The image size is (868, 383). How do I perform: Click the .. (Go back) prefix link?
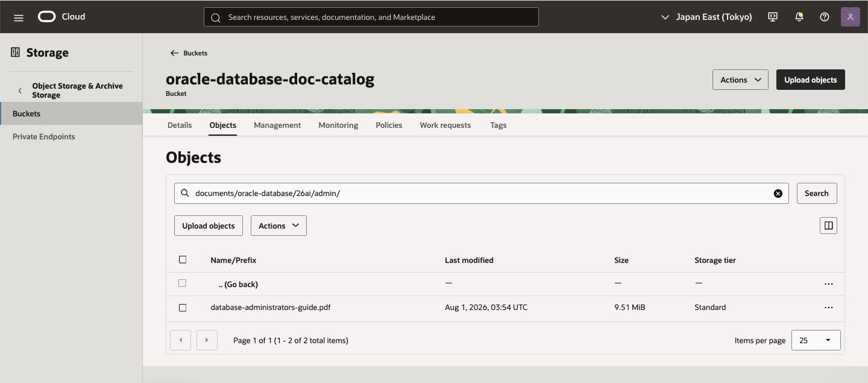(238, 284)
